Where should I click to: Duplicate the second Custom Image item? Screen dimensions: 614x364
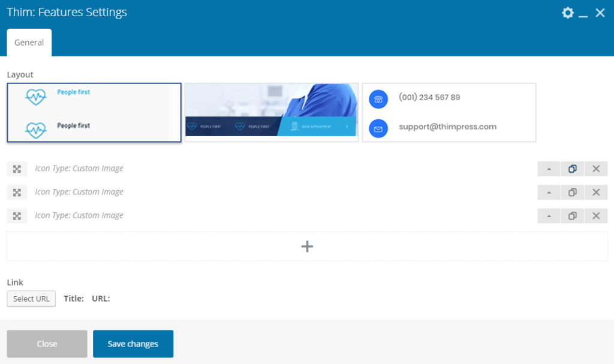click(x=572, y=192)
